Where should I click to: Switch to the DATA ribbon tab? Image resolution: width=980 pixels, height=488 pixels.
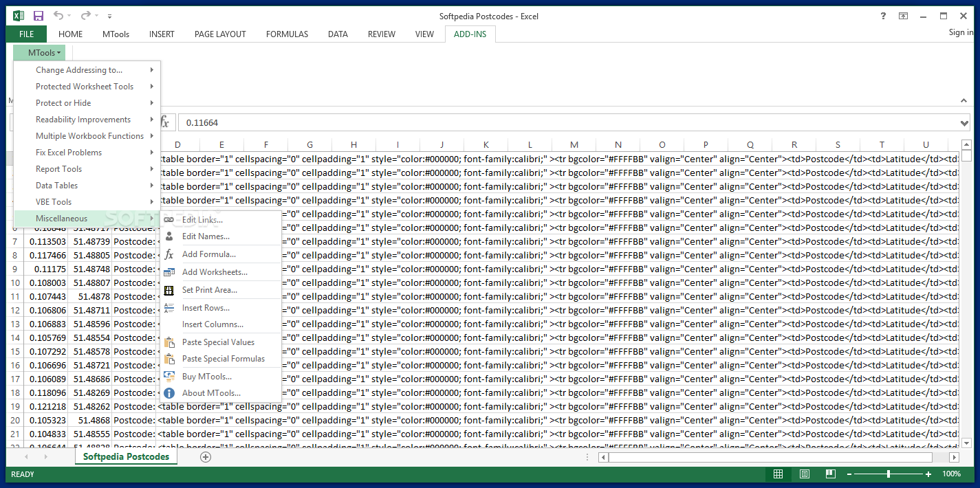pos(338,34)
